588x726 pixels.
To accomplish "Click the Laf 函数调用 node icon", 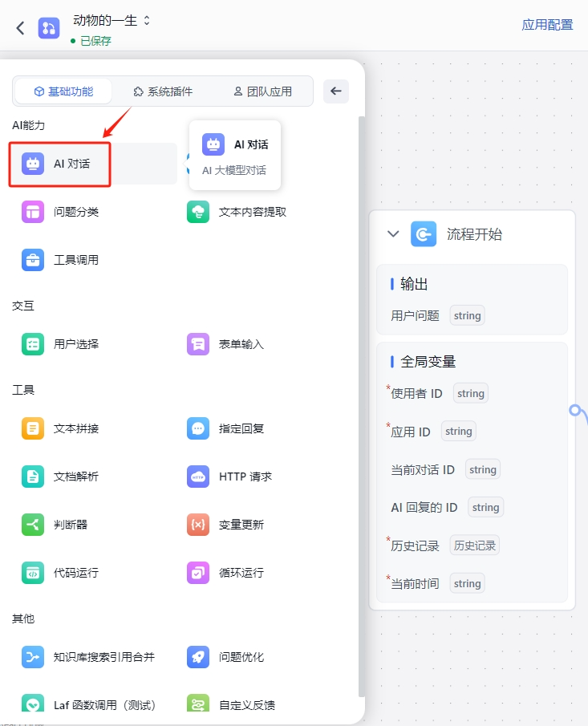I will [33, 704].
